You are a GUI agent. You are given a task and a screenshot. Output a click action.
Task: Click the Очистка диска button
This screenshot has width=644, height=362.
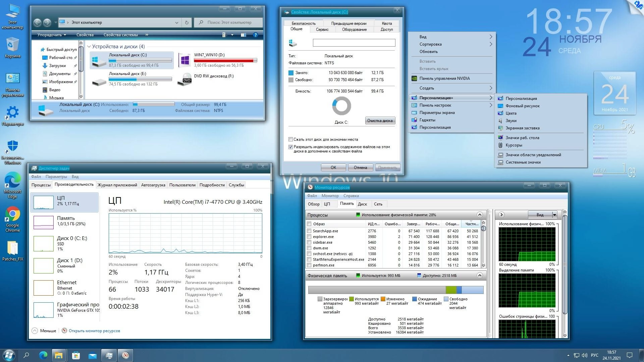pos(380,121)
